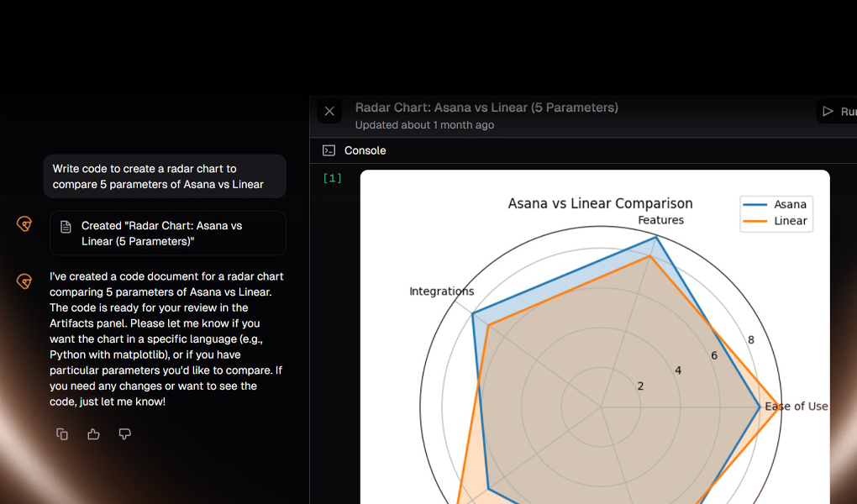This screenshot has height=504, width=857.
Task: Click the assistant's response paragraph
Action: pyautogui.click(x=166, y=339)
